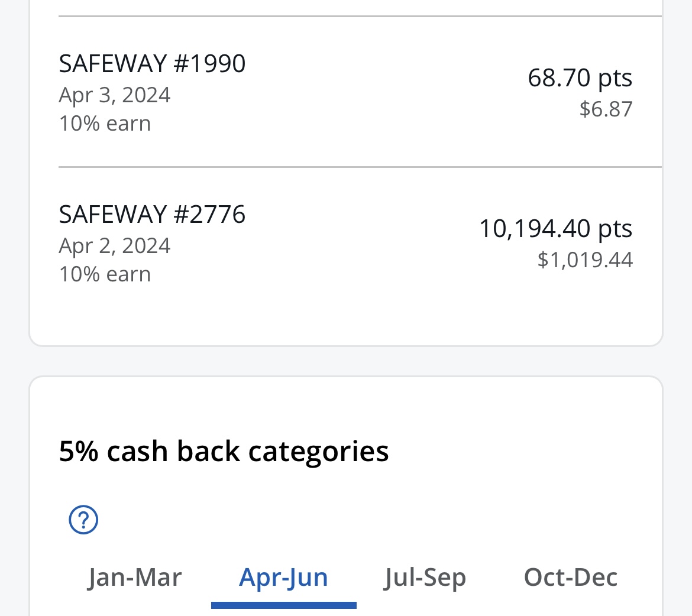This screenshot has height=616, width=692.
Task: Tap 10% earn under SAFEWAY #1990
Action: point(105,124)
